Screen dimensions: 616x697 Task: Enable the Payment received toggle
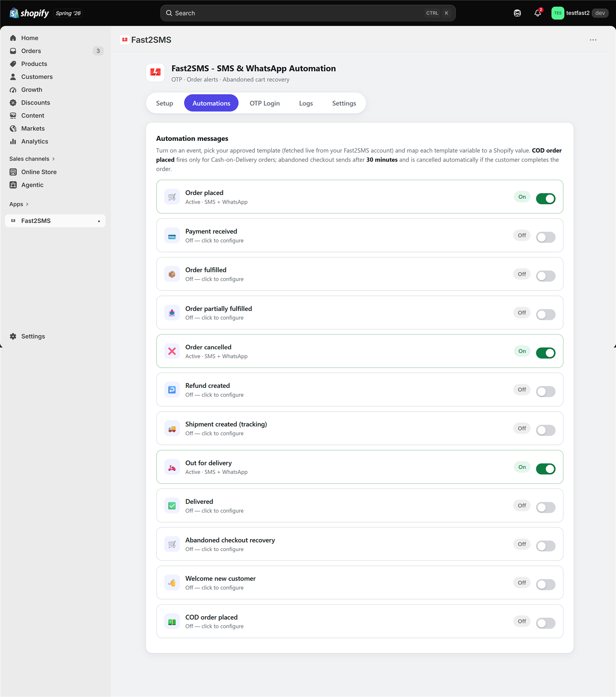(546, 237)
